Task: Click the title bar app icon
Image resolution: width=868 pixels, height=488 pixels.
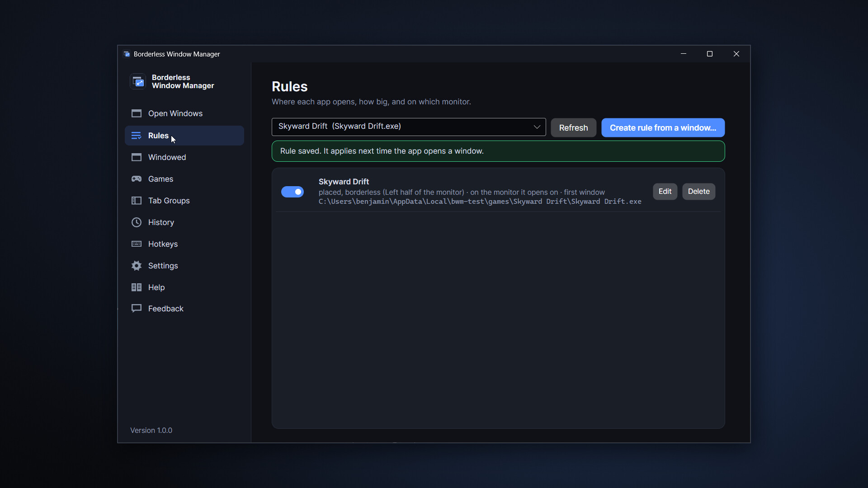Action: (x=127, y=54)
